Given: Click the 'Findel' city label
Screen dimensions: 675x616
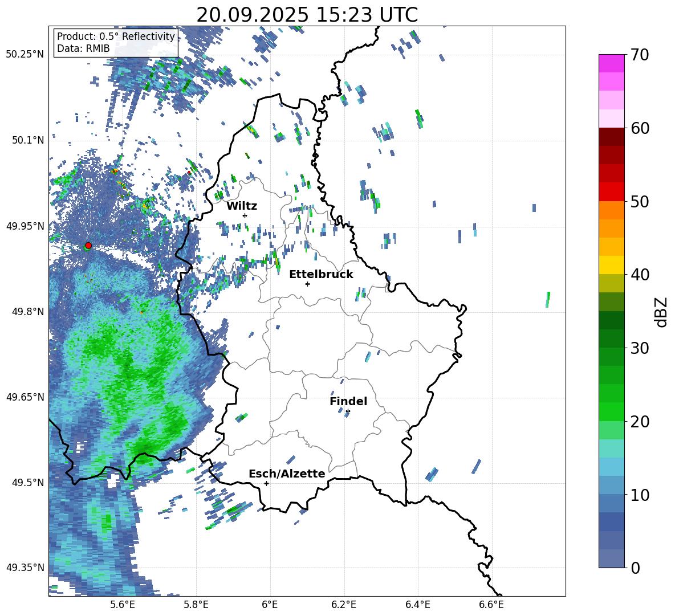Looking at the screenshot, I should [348, 401].
